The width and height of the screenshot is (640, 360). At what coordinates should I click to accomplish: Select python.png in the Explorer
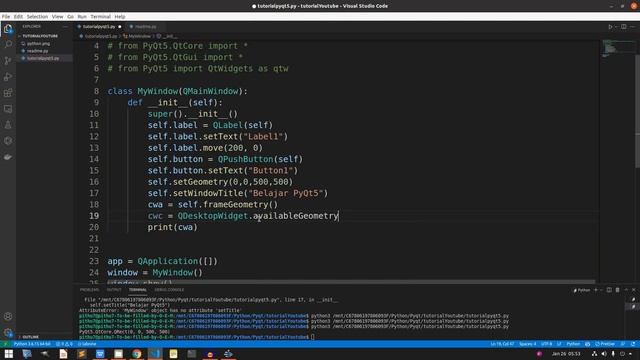38,43
